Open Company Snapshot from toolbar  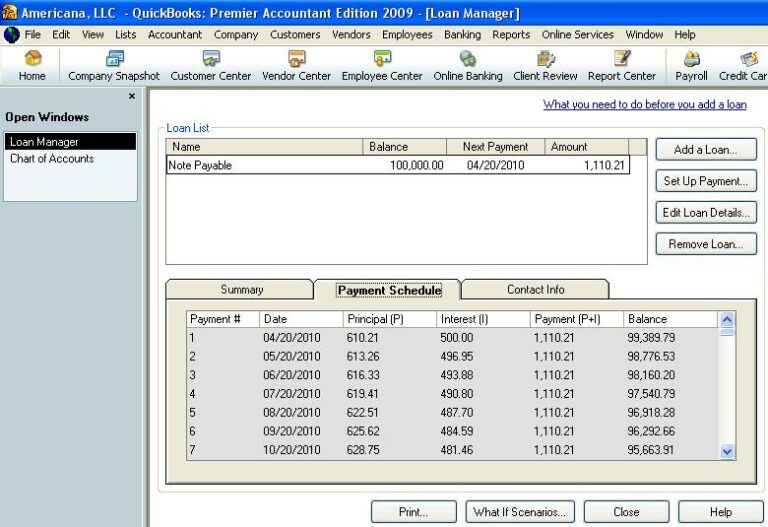tap(114, 65)
